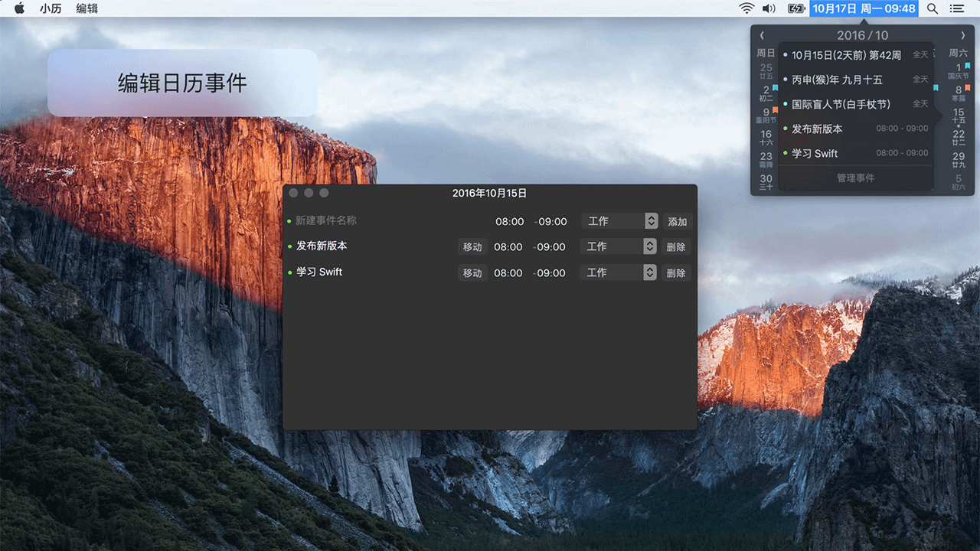Open the 编辑 menu
Viewport: 980px width, 551px height.
(87, 8)
